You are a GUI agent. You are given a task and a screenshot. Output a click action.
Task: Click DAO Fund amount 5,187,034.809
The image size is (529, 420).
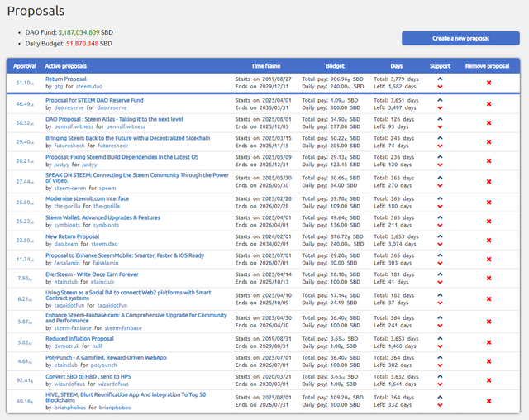pos(79,32)
